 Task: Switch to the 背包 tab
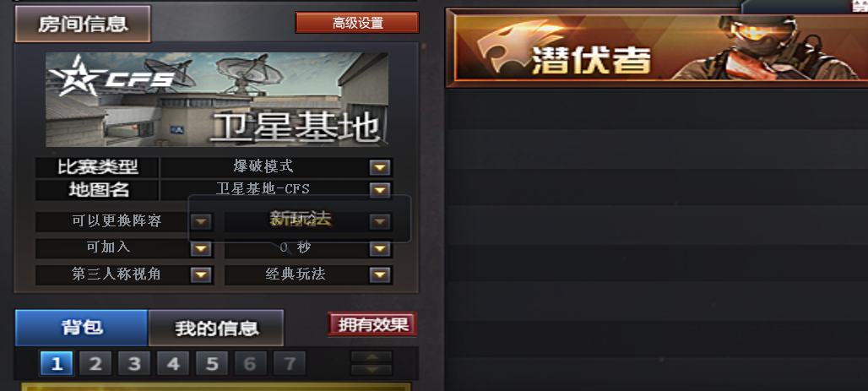click(81, 328)
